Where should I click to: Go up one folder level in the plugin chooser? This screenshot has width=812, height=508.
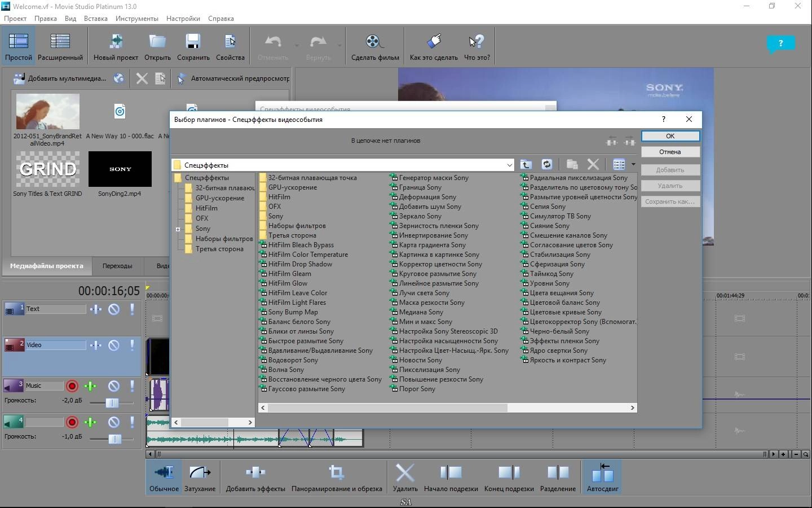click(x=526, y=164)
